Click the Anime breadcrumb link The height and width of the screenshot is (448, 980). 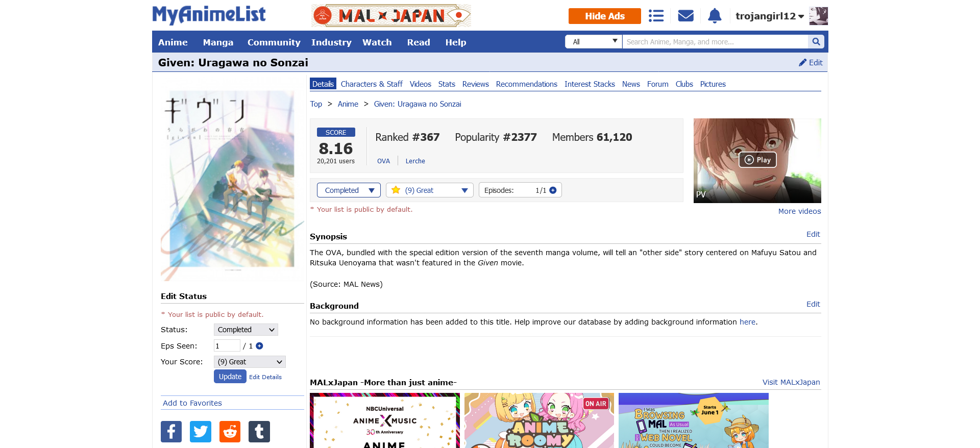coord(348,104)
